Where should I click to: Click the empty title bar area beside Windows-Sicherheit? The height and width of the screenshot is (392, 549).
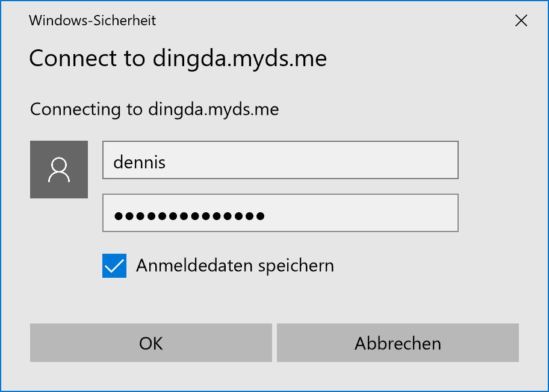click(x=333, y=20)
